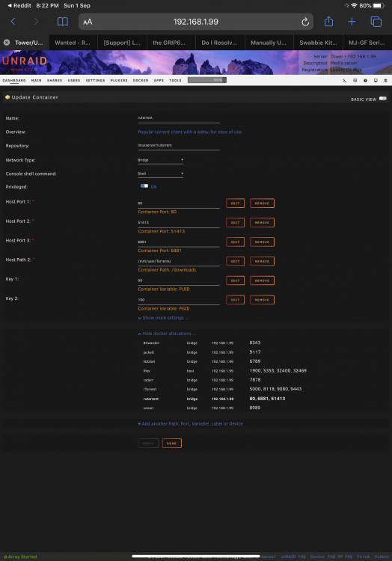Collapse Hide docker allocations
Viewport: 392px width, 561px height.
pos(167,334)
